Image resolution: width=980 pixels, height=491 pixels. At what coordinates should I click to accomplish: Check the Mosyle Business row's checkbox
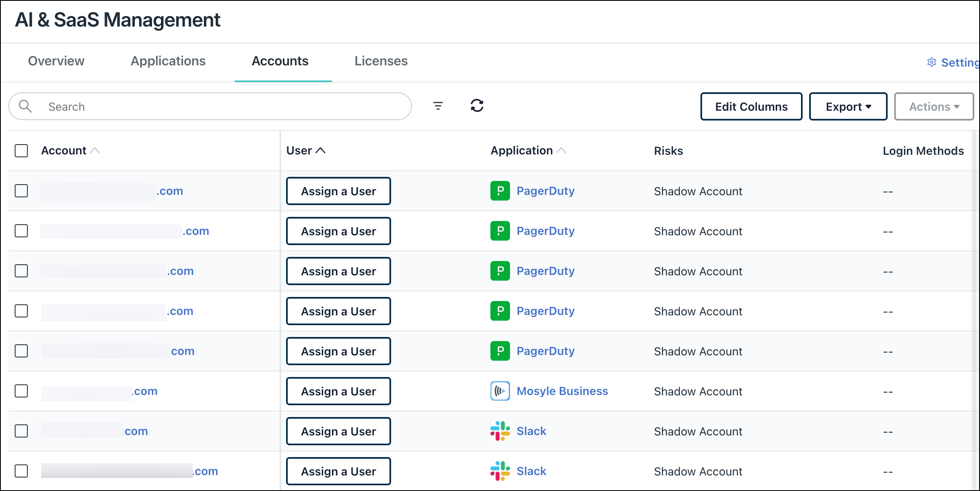(21, 391)
